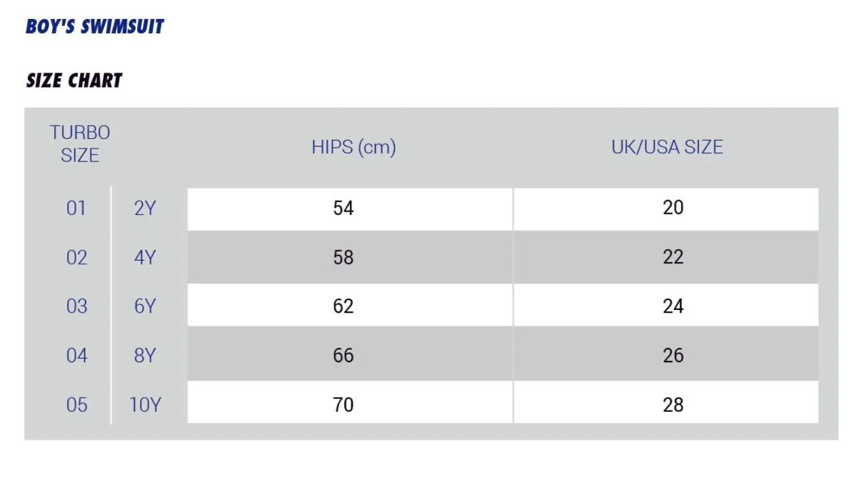Click the hips value 62 cell
Viewport: 868px width, 479px height.
[343, 307]
